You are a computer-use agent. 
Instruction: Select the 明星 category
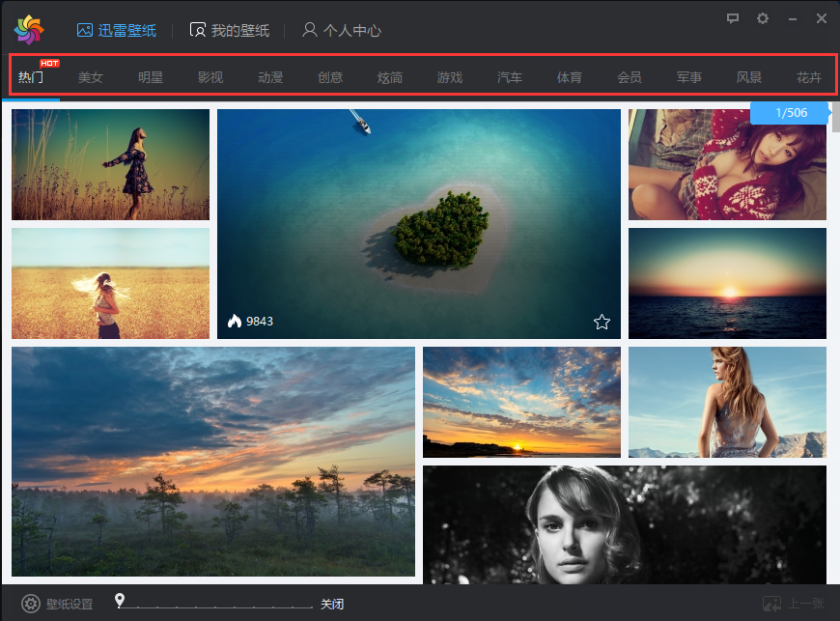151,77
